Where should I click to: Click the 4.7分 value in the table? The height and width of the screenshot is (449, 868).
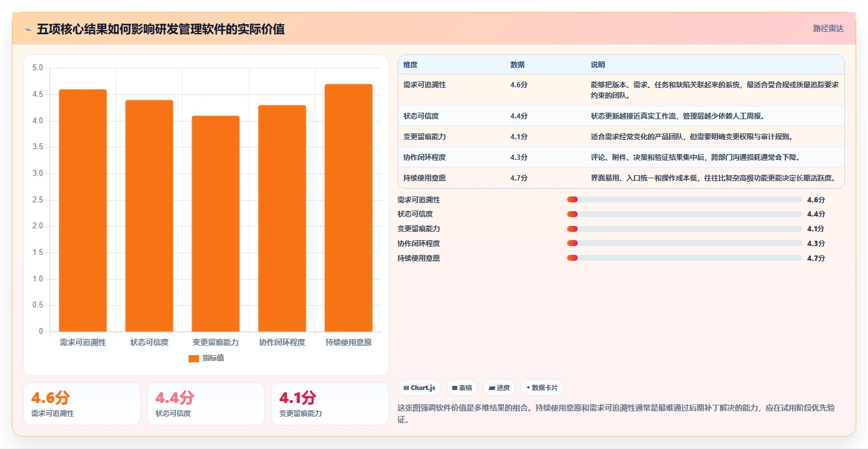pos(519,178)
